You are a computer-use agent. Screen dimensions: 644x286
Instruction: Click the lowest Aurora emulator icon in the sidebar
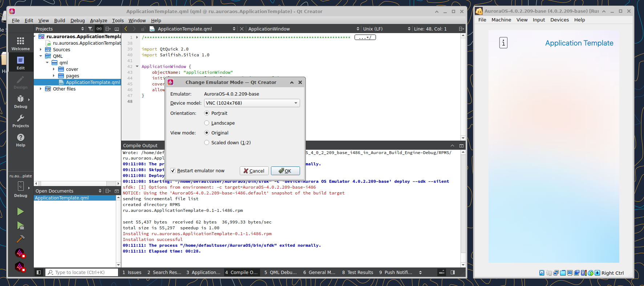pyautogui.click(x=20, y=267)
